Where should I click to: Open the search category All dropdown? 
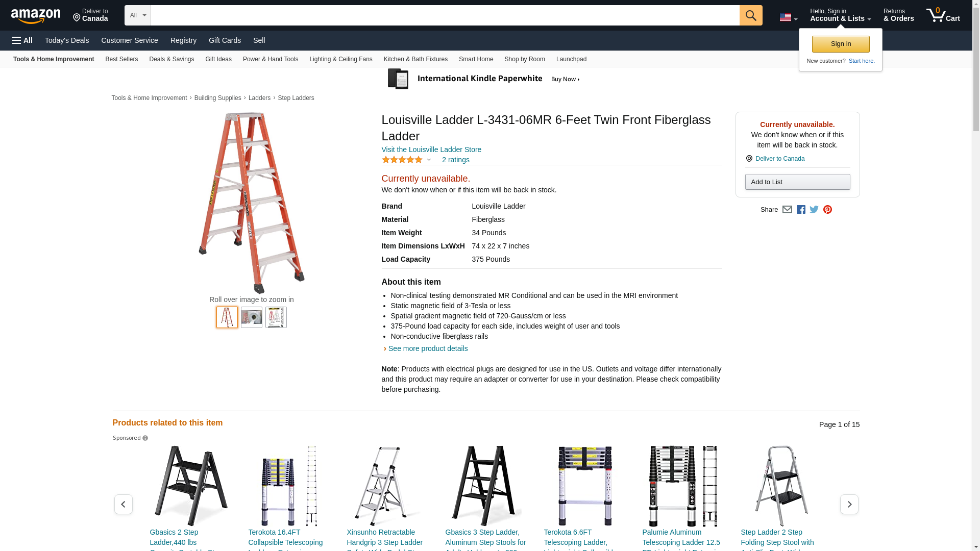tap(137, 15)
